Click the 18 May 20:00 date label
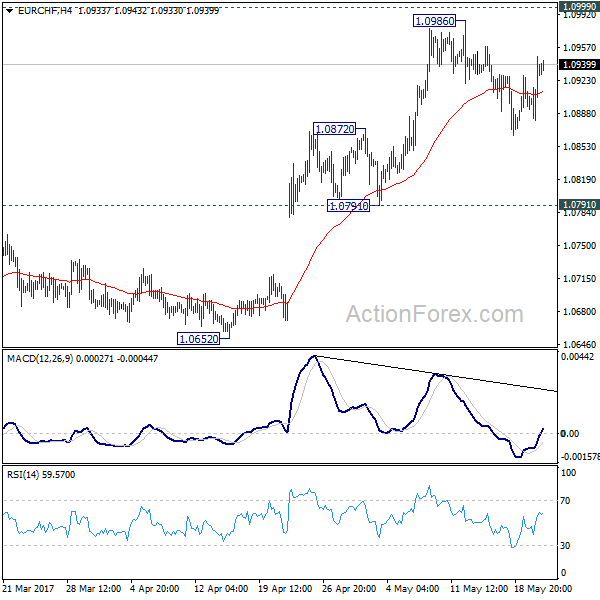 point(543,589)
